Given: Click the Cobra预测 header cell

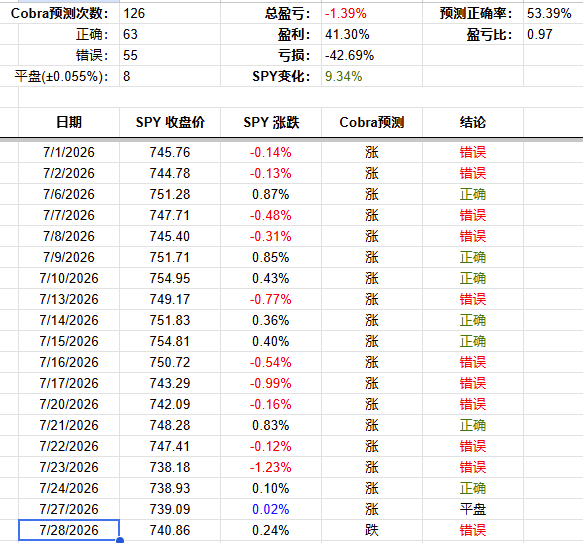Looking at the screenshot, I should click(x=372, y=122).
